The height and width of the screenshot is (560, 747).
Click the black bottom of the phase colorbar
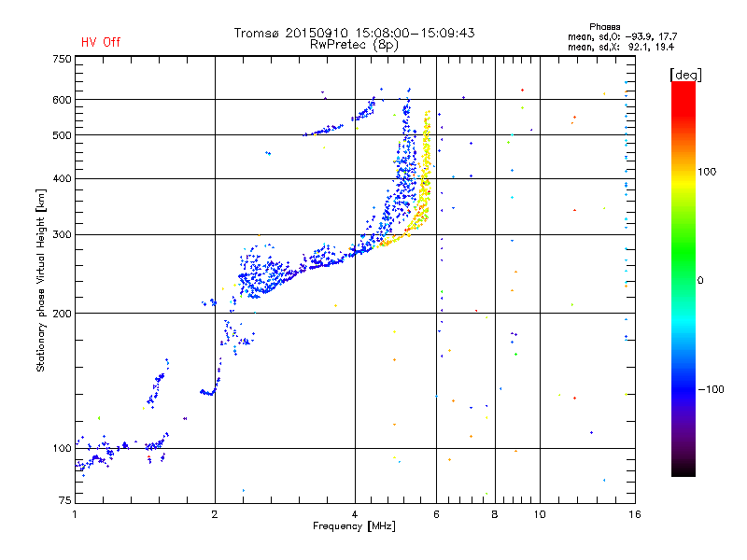pos(684,469)
